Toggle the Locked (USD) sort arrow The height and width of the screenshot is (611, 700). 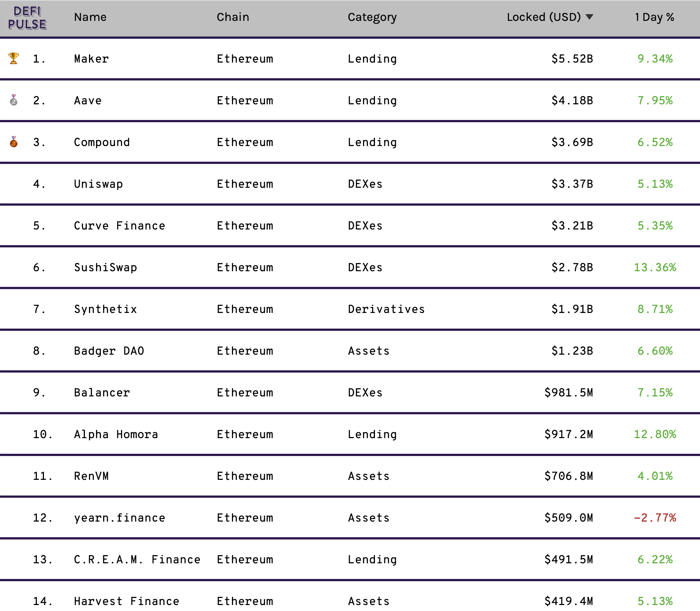pos(589,17)
